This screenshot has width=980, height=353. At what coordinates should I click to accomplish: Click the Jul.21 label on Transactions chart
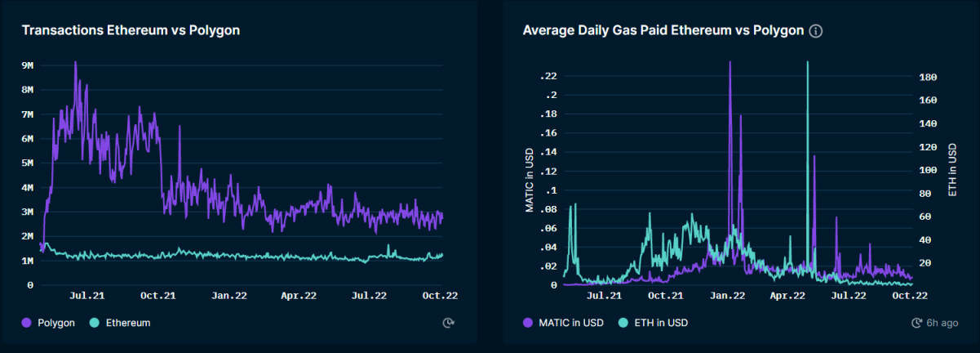[87, 296]
